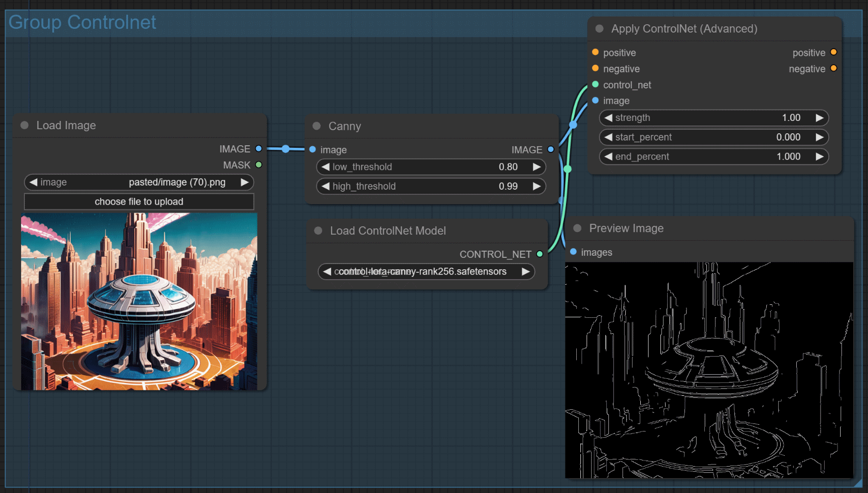Click the Load ControlNet Model node title

tap(388, 231)
